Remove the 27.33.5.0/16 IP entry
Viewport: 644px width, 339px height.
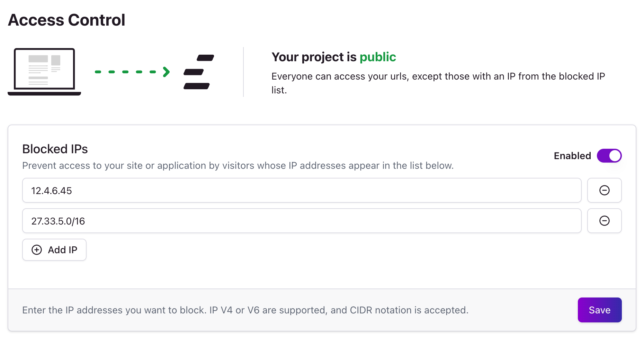point(604,221)
